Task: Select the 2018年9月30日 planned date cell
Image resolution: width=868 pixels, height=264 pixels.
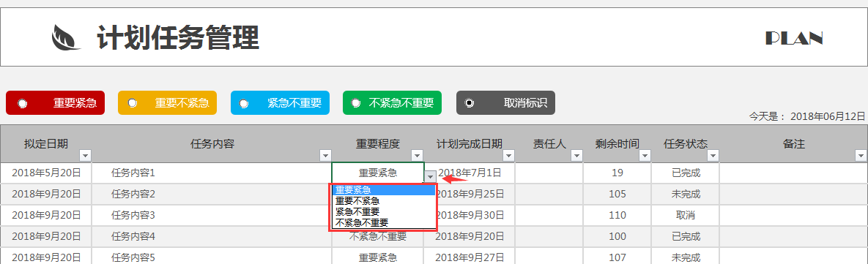Action: click(x=470, y=215)
